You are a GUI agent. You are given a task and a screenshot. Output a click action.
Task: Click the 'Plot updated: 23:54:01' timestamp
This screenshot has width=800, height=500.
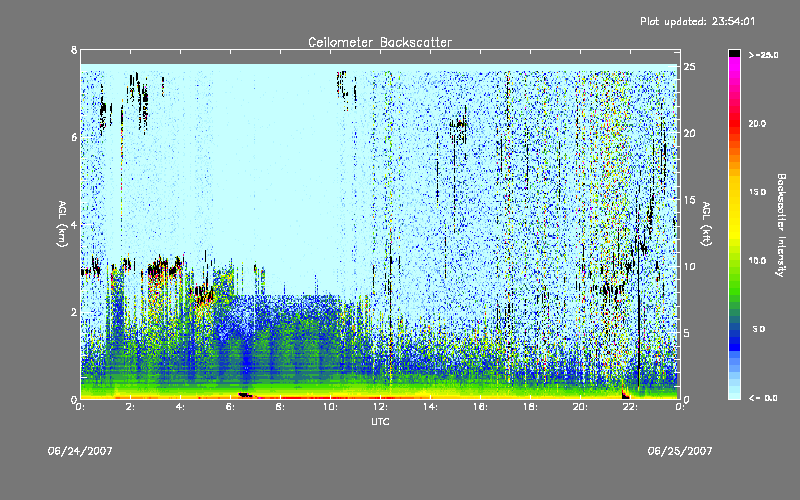point(697,21)
